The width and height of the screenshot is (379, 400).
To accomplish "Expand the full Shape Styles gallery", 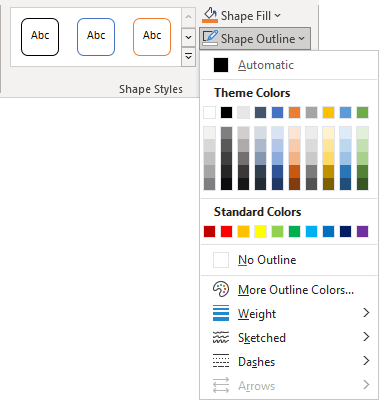I will [x=188, y=57].
